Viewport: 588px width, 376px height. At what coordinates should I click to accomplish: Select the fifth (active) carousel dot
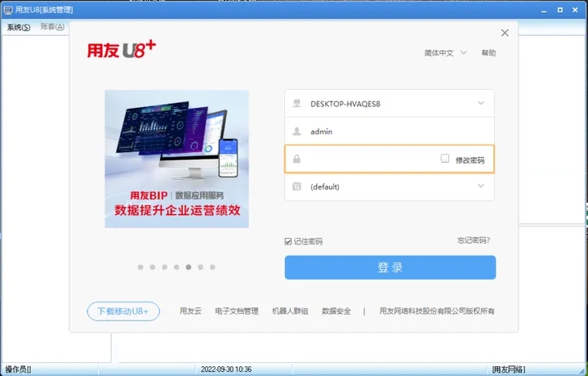click(189, 267)
